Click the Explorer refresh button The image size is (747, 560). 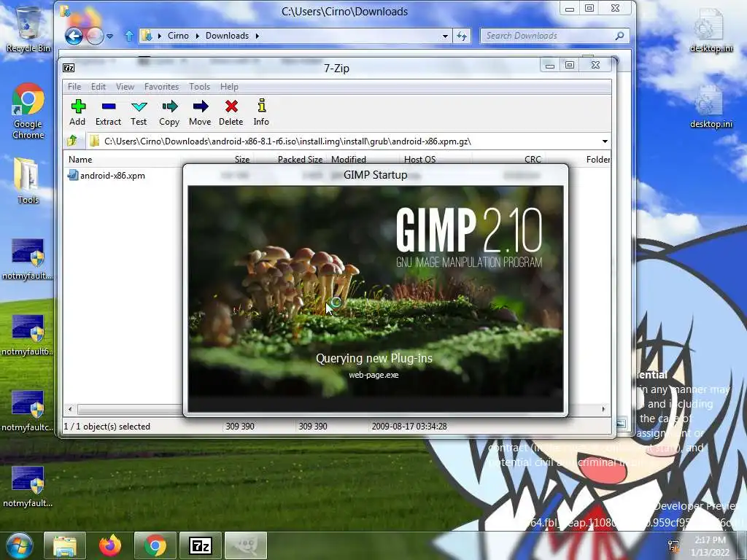(462, 36)
